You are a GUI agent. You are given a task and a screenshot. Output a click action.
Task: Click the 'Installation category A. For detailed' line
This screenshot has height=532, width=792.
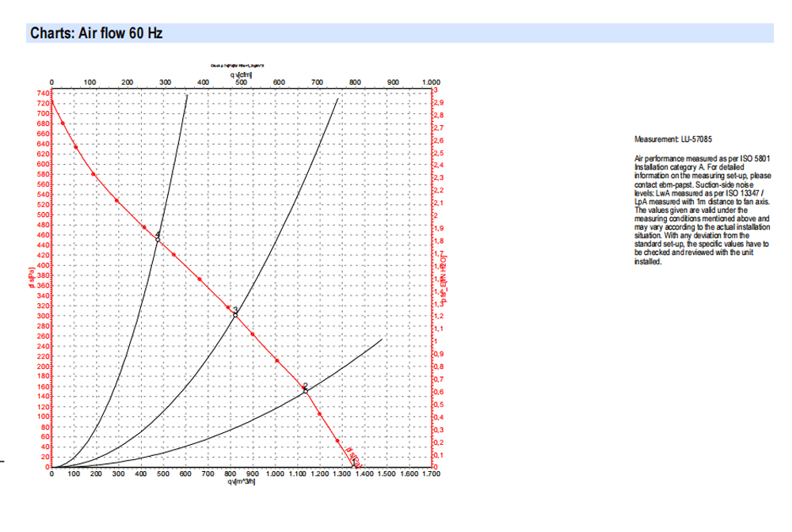tap(689, 167)
